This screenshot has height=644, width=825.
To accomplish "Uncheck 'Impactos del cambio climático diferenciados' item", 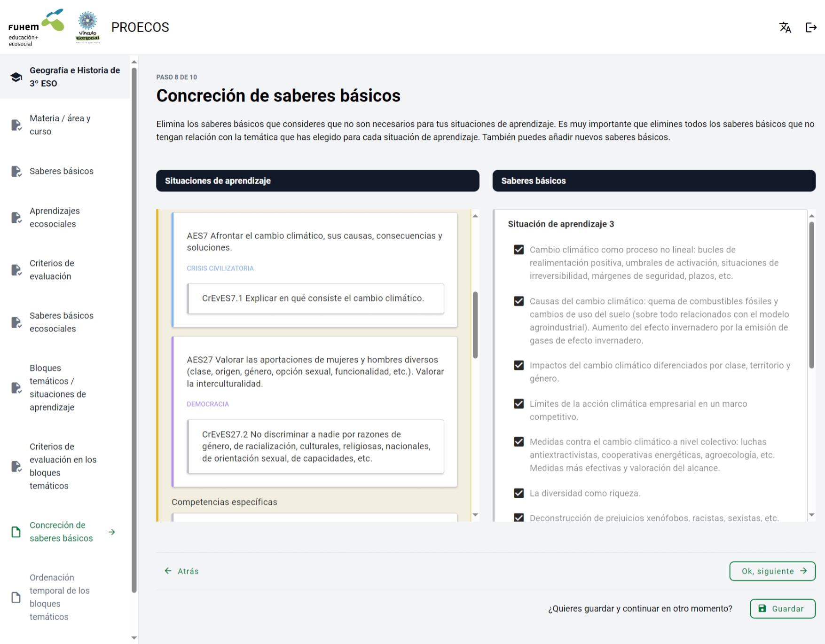I will [519, 365].
